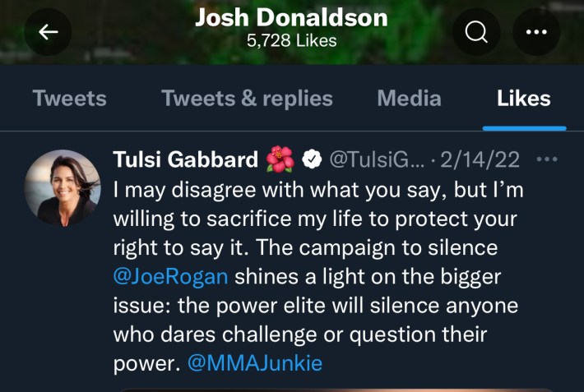Viewport: 584px width, 392px height.
Task: Open the 2/14/22 tweet timestamp
Action: click(480, 160)
